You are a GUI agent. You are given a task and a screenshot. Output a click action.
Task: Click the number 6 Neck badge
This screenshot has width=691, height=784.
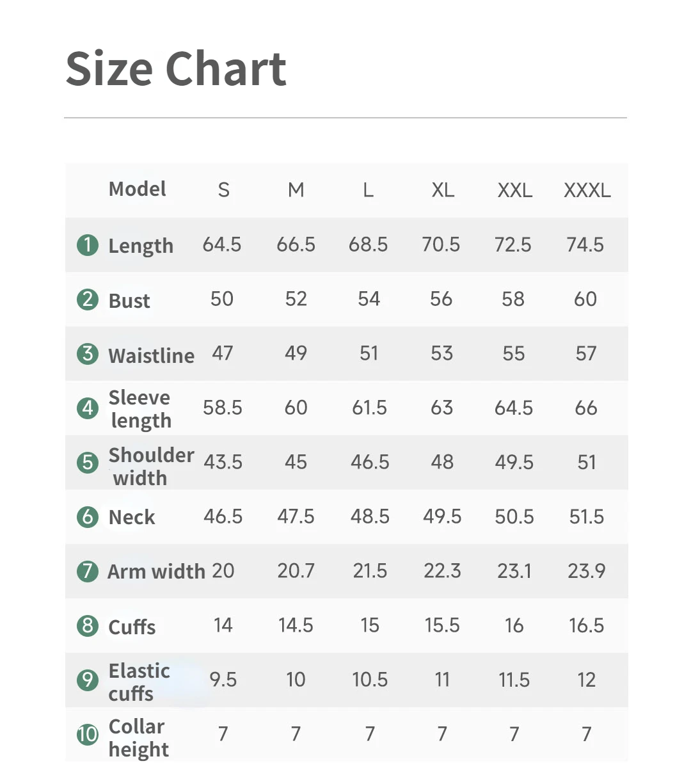[88, 516]
